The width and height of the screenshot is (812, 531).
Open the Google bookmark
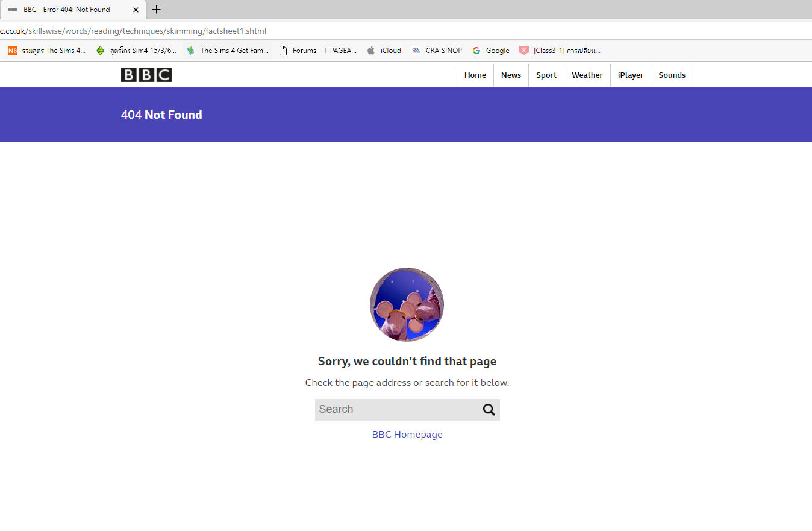490,51
